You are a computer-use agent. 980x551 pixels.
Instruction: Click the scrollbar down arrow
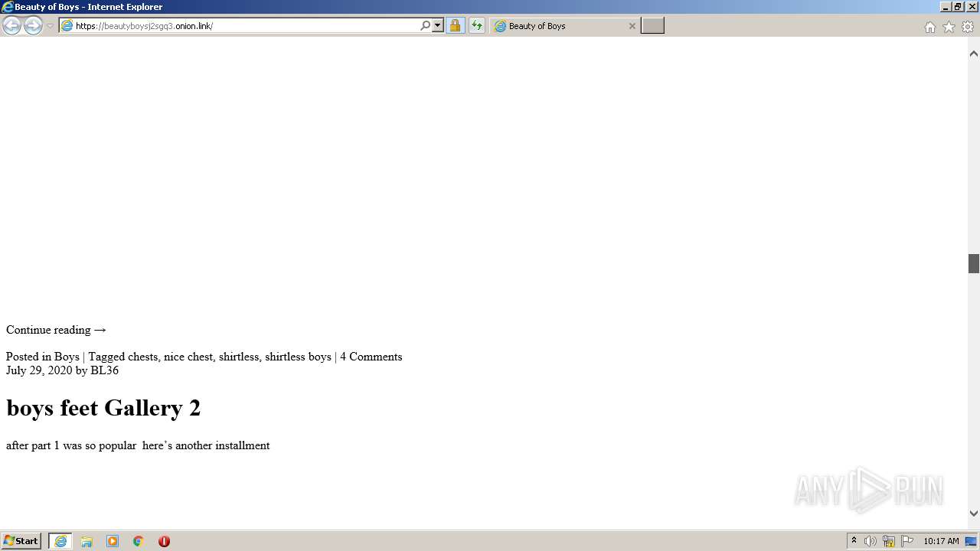[x=974, y=514]
